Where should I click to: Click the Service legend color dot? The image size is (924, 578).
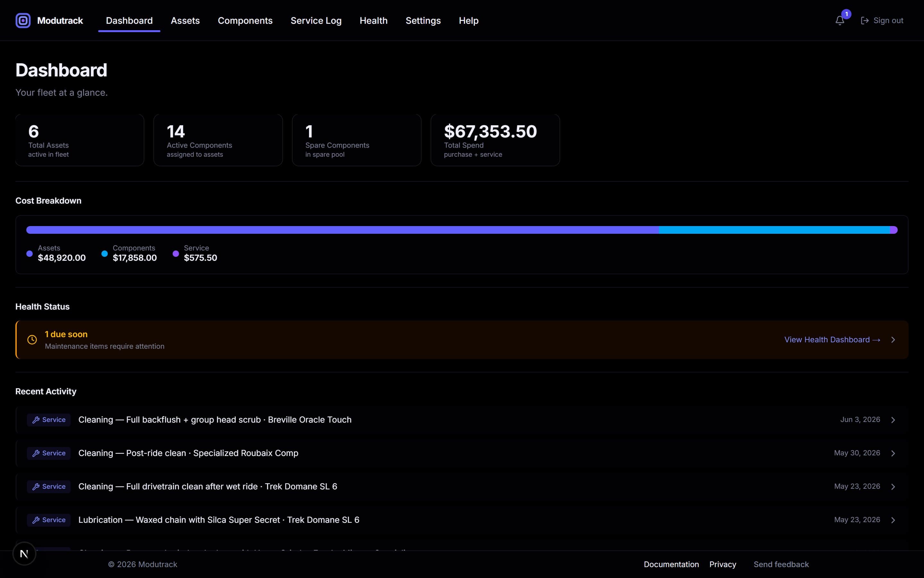coord(175,253)
